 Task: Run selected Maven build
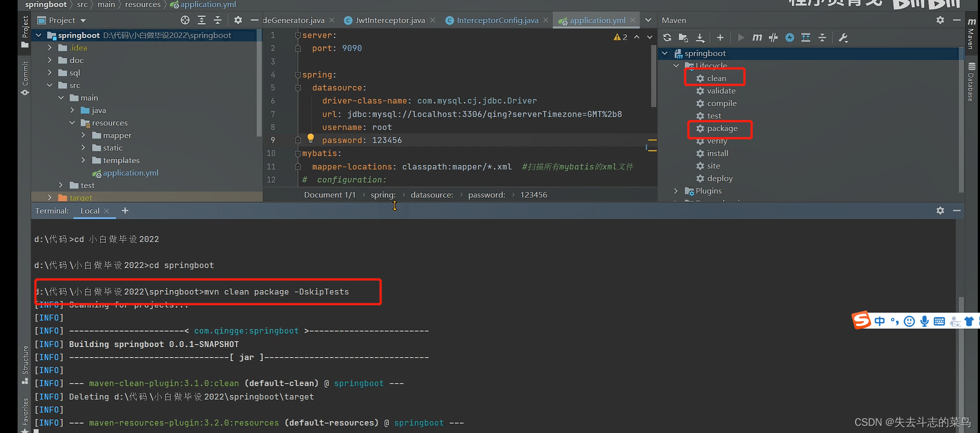point(741,37)
